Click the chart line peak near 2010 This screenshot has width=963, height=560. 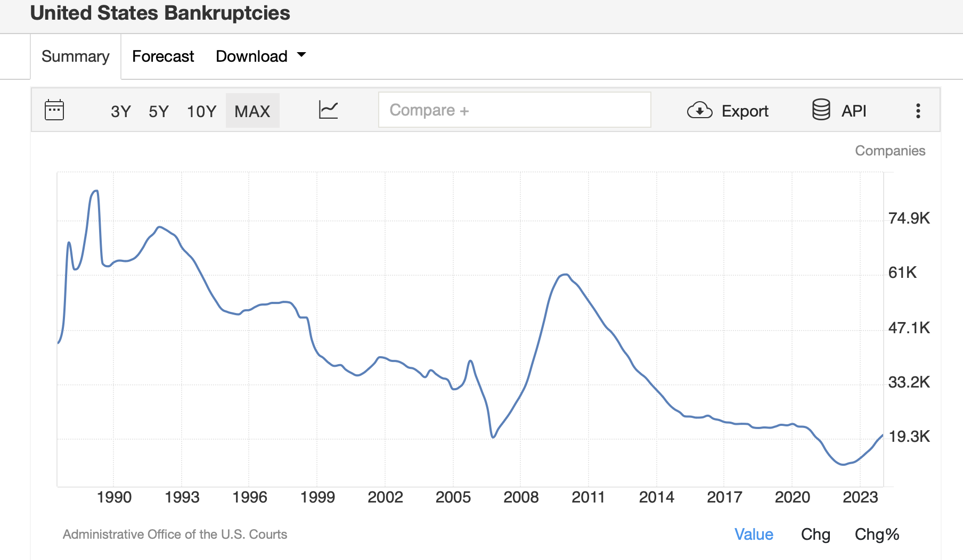pyautogui.click(x=565, y=275)
